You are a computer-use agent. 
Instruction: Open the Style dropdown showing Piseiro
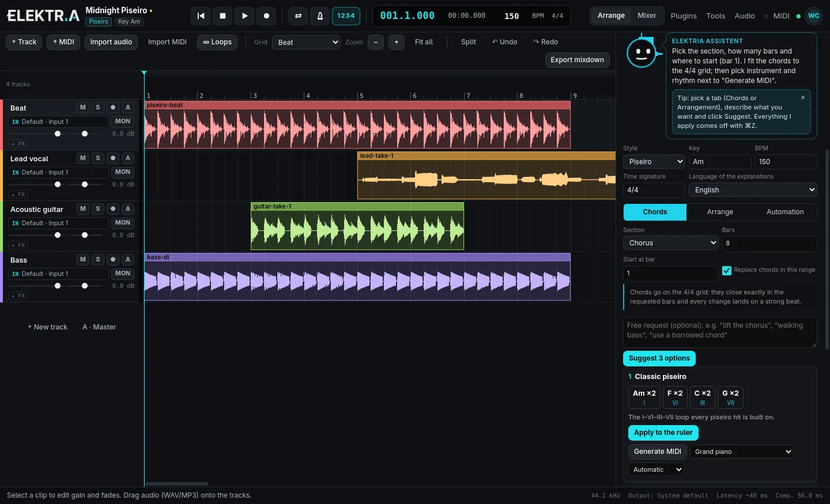tap(654, 162)
